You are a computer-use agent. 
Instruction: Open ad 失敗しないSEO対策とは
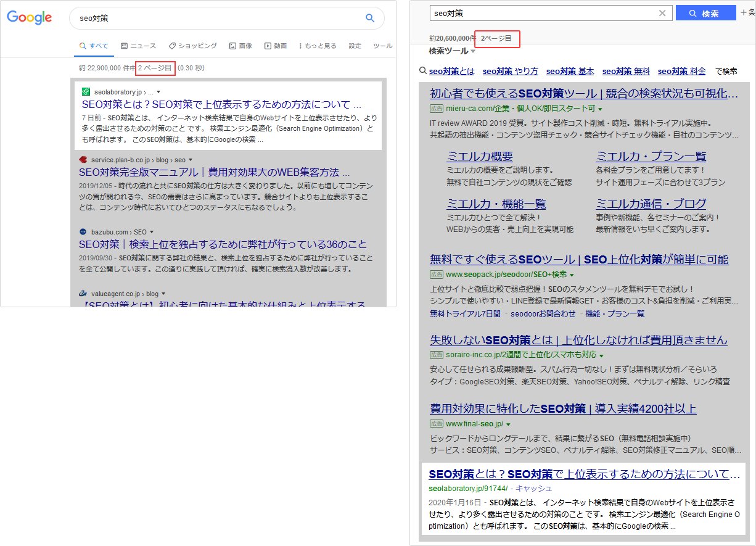[578, 340]
